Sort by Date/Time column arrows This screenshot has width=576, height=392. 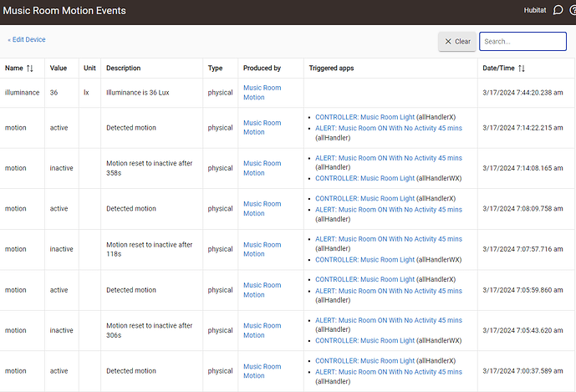522,69
